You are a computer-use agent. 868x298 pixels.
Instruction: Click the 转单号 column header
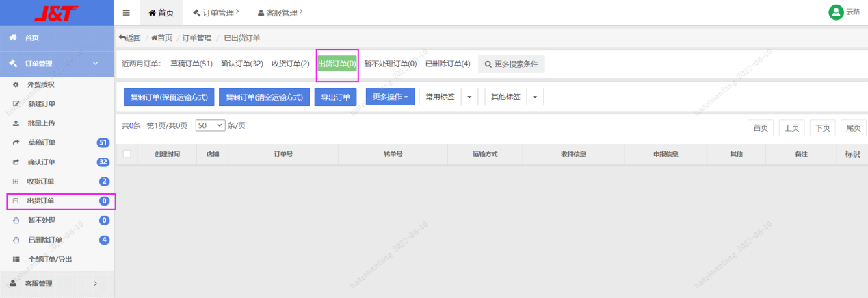point(393,155)
